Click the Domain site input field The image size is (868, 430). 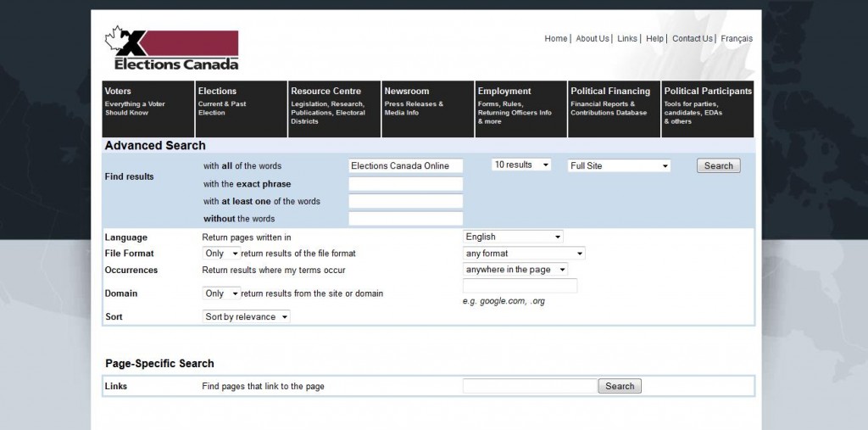[x=520, y=286]
